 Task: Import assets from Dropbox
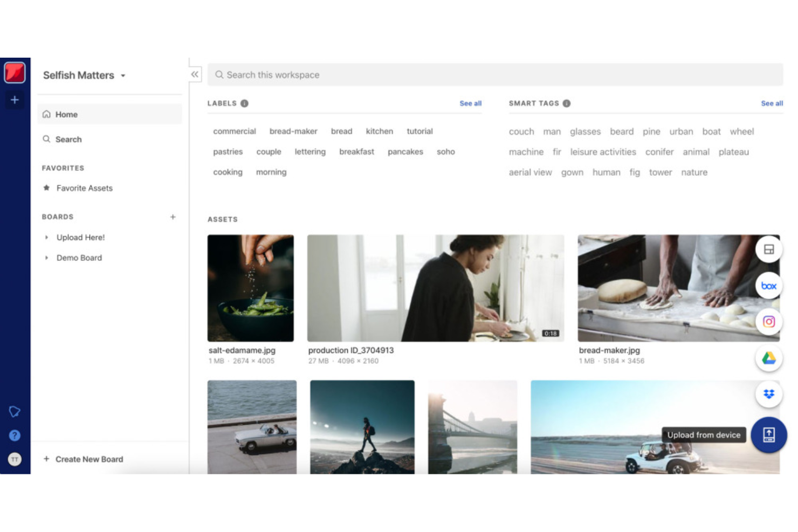(768, 394)
